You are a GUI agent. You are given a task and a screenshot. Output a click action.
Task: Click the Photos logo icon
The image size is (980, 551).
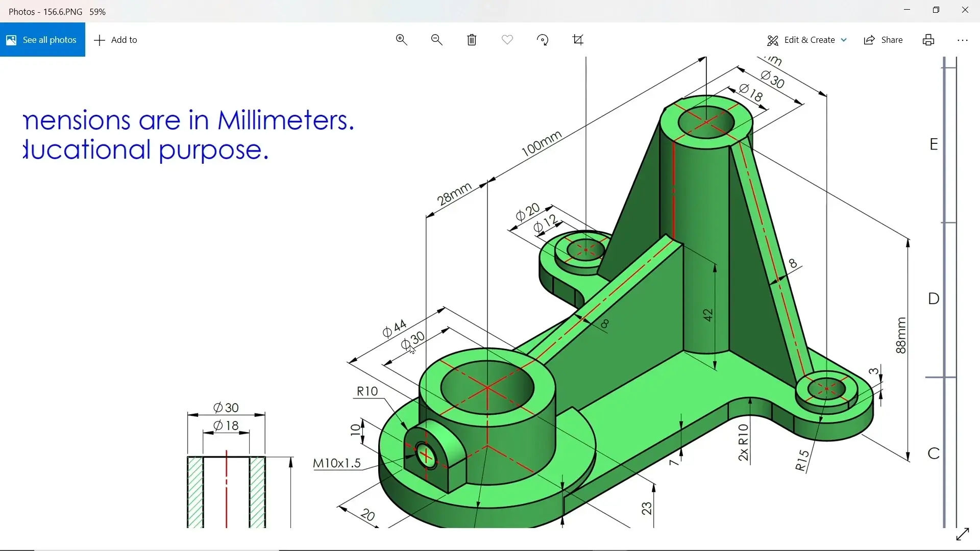coord(11,39)
